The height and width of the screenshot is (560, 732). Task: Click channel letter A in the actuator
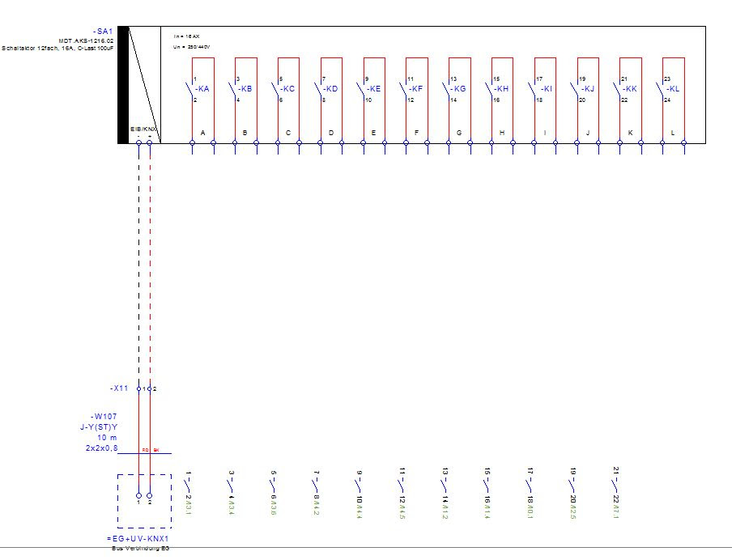click(202, 133)
